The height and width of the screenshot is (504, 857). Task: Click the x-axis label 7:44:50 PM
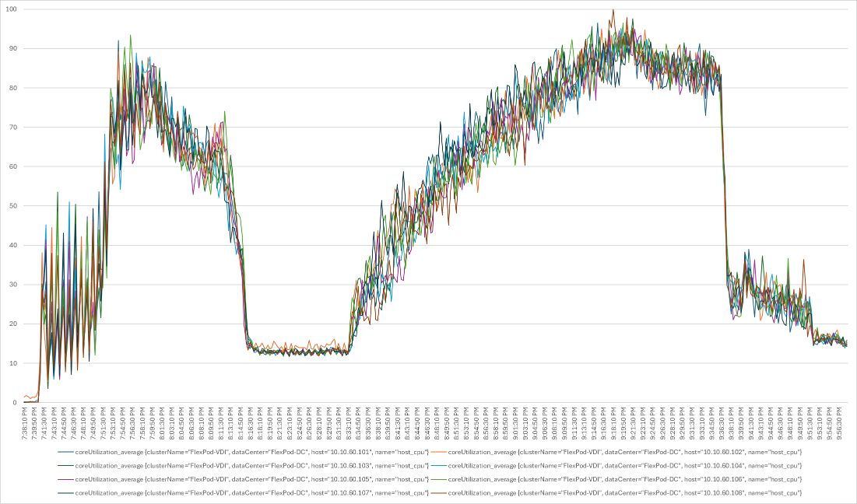(x=65, y=422)
